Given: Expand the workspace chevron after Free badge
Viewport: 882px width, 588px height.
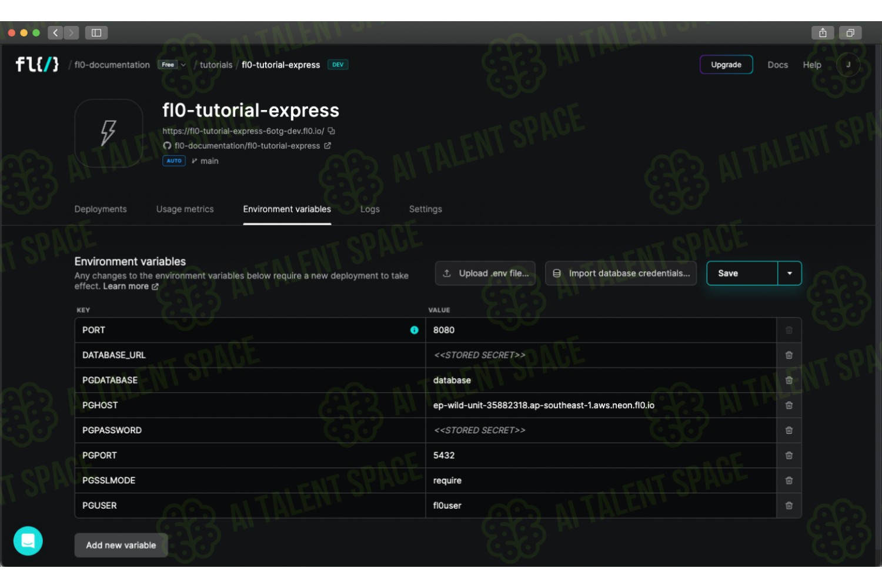Looking at the screenshot, I should coord(183,65).
